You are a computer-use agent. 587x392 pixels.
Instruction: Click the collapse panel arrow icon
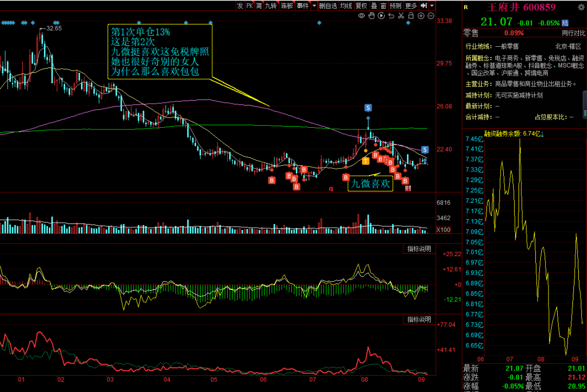pos(423,5)
